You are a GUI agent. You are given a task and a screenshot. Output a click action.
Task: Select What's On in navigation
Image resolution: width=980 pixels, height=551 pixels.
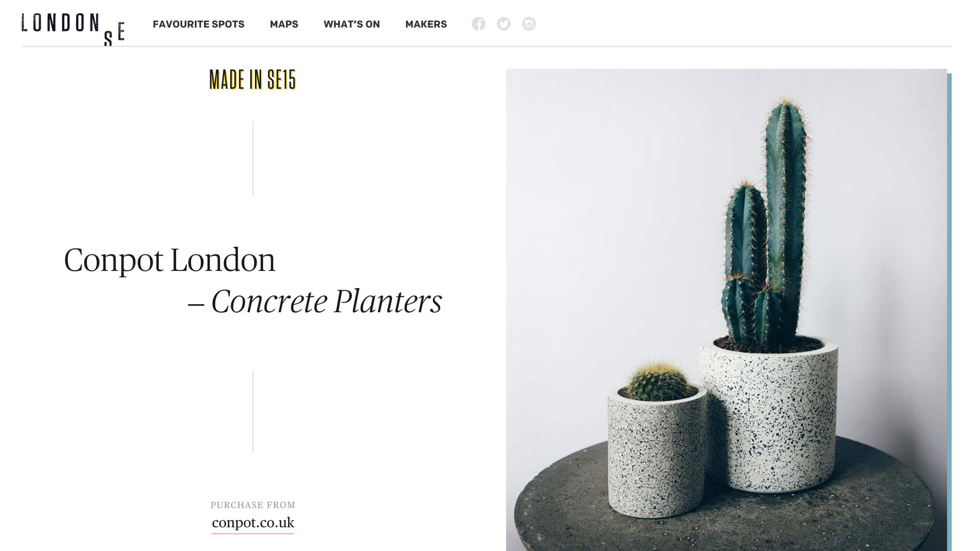tap(351, 24)
